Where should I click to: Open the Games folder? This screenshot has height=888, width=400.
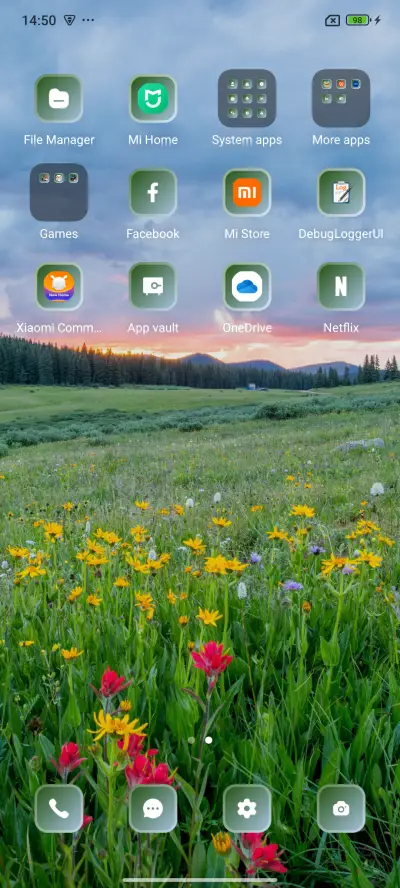point(59,193)
